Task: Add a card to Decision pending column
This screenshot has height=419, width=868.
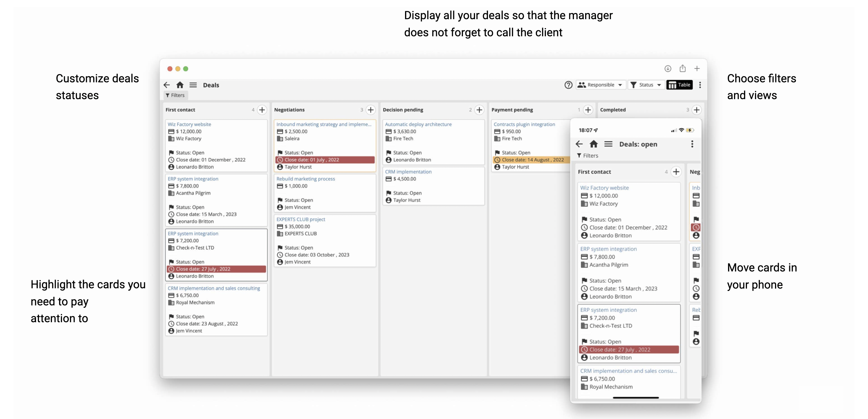Action: (479, 110)
